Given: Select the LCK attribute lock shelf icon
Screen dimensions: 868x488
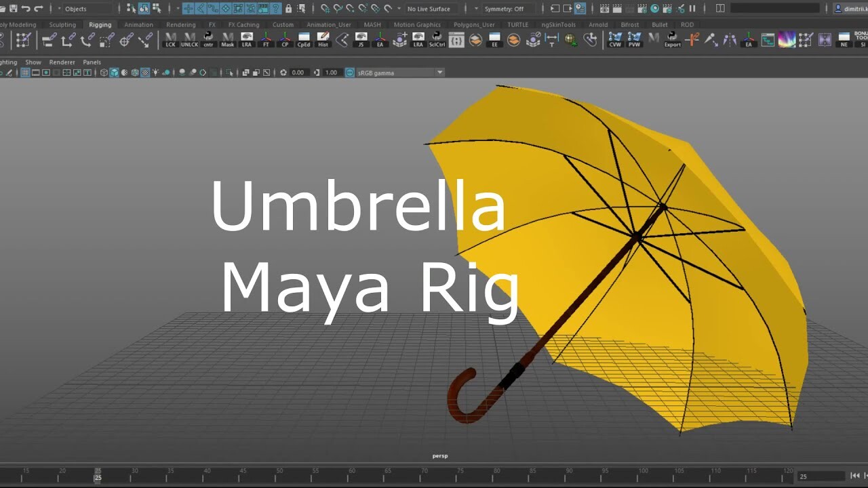Looking at the screenshot, I should click(x=170, y=40).
